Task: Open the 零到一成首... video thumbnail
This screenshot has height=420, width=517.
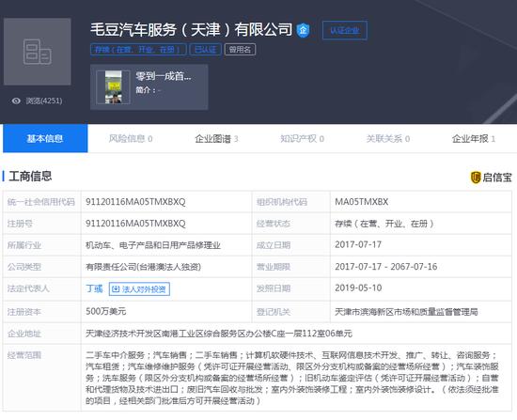Action: click(113, 87)
